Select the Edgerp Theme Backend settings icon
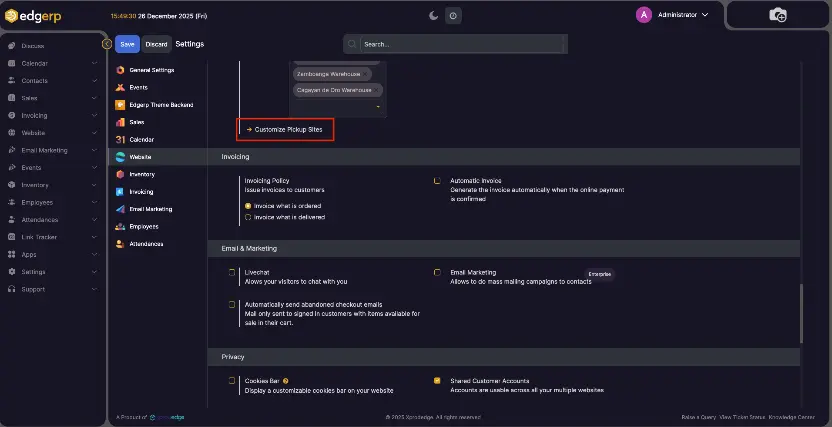 (x=120, y=105)
